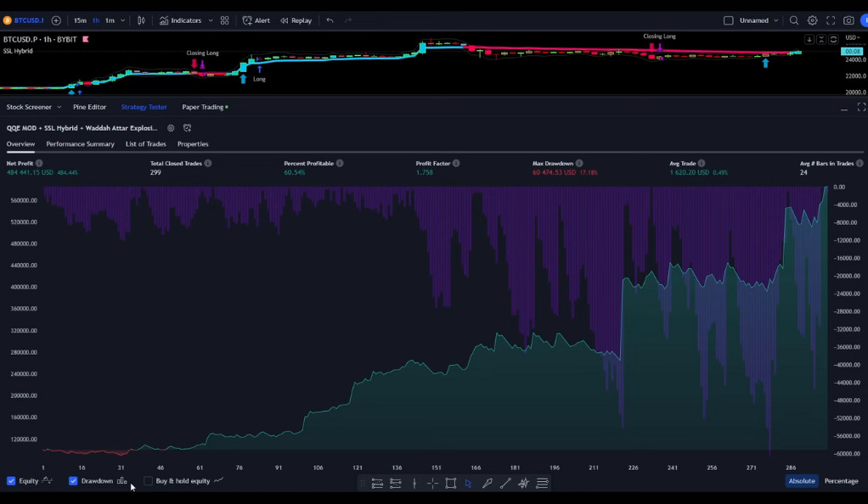The width and height of the screenshot is (868, 504).
Task: Switch to Absolute values
Action: 802,481
